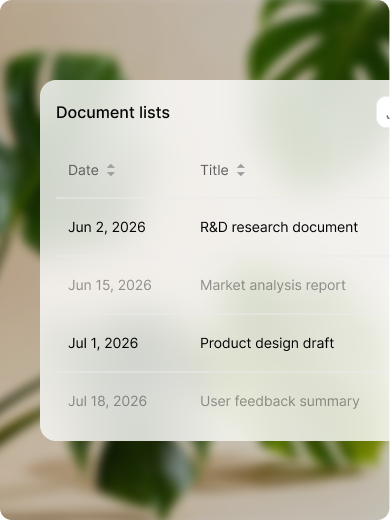Viewport: 390px width, 520px height.
Task: Select the Jul 1, 2026 date cell
Action: [x=103, y=343]
